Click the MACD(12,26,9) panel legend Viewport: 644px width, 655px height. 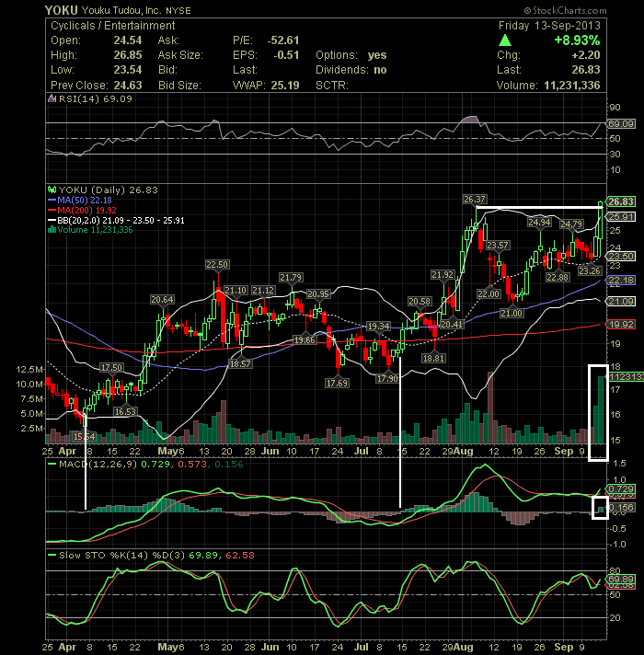[145, 464]
